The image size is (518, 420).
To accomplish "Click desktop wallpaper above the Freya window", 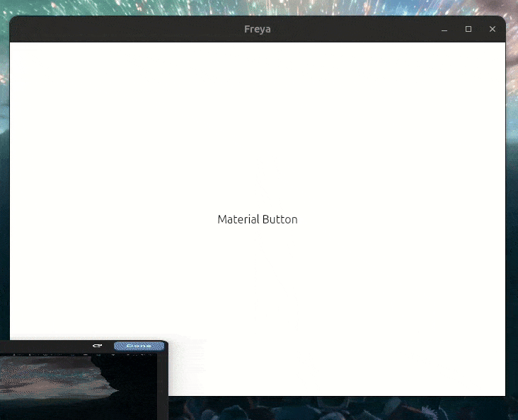I will [x=258, y=7].
